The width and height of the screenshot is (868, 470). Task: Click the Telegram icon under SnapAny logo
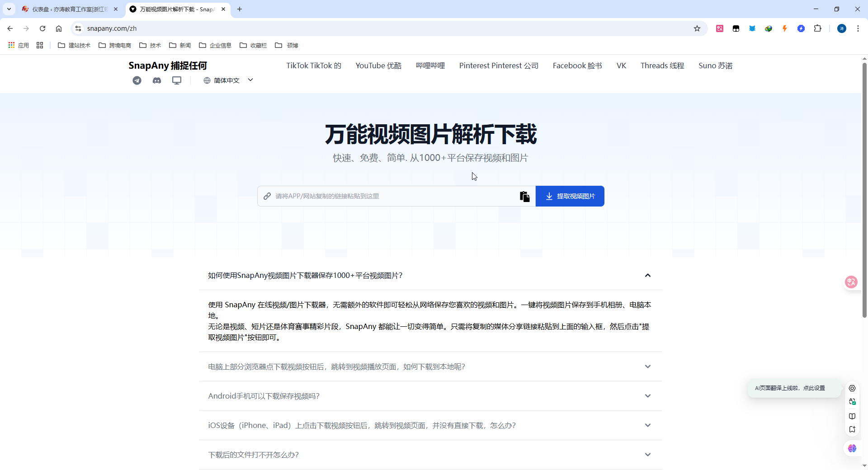coord(137,80)
